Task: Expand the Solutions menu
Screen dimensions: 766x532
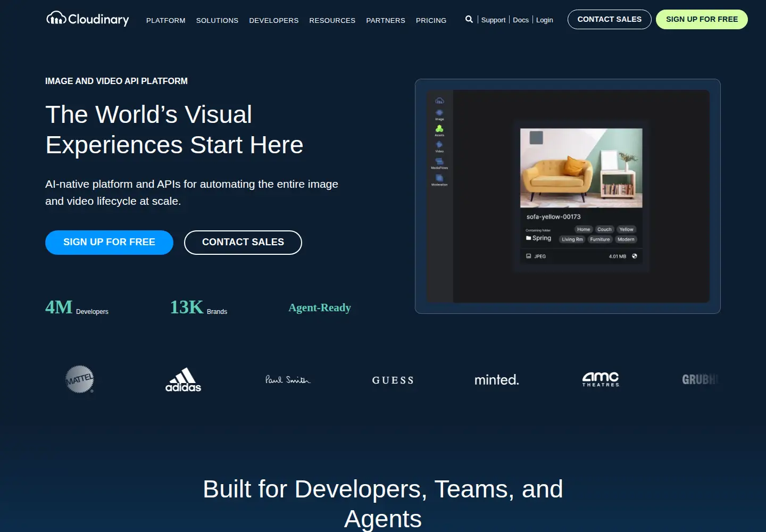Action: click(217, 20)
